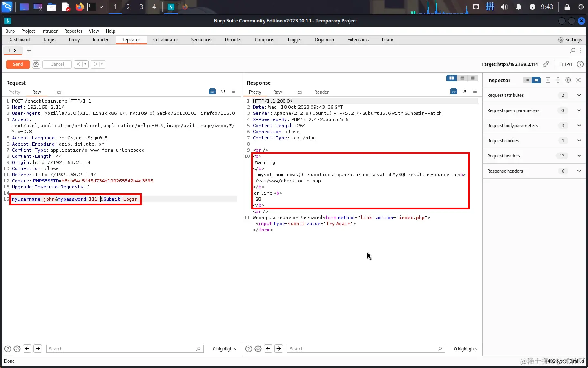Viewport: 588px width, 368px height.
Task: Open the Burp Settings gear button
Action: click(570, 40)
